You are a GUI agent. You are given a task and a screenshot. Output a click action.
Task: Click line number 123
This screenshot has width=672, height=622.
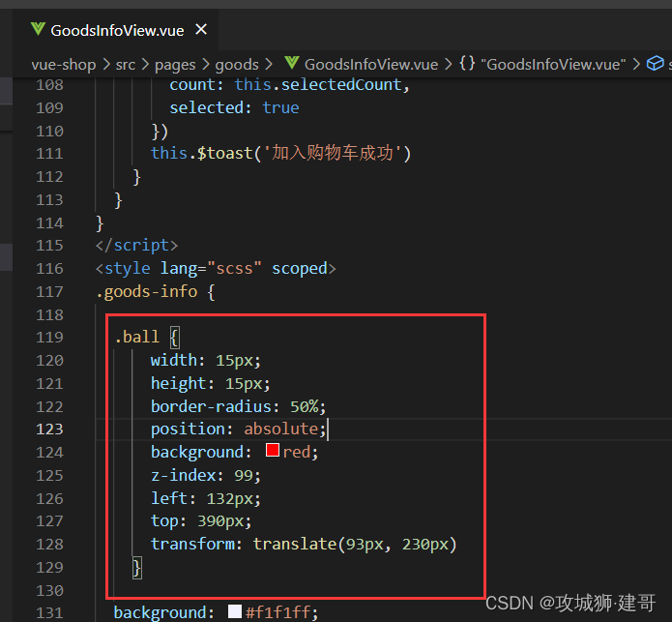tap(49, 429)
